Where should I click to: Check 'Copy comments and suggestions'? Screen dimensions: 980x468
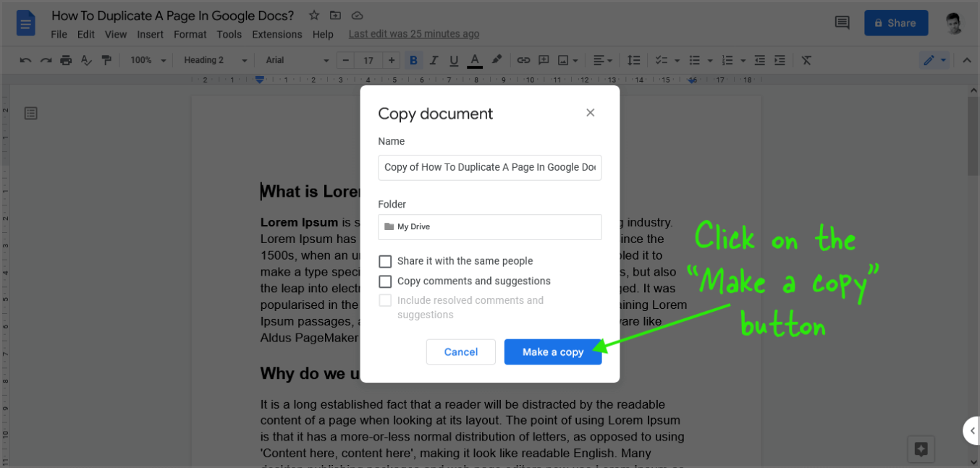click(385, 281)
